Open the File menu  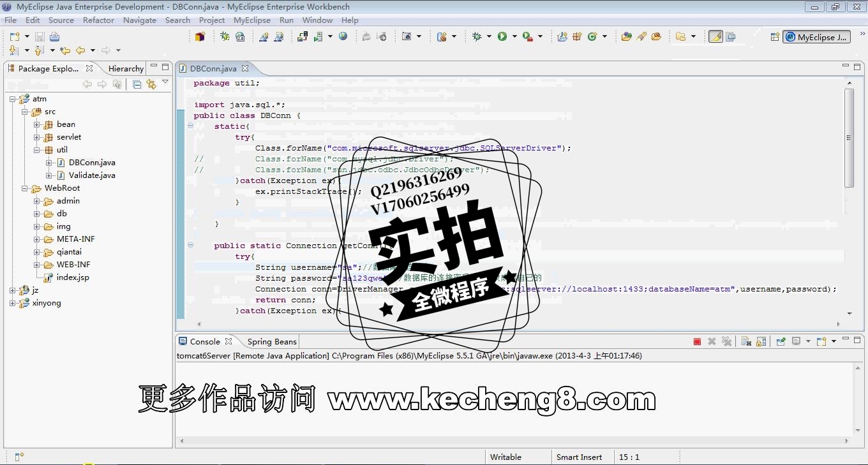tap(11, 20)
